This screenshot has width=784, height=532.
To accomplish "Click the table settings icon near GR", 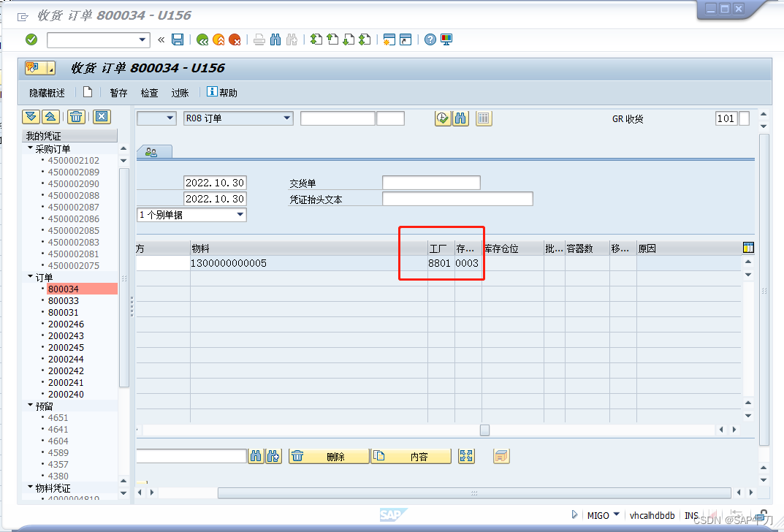I will 484,118.
